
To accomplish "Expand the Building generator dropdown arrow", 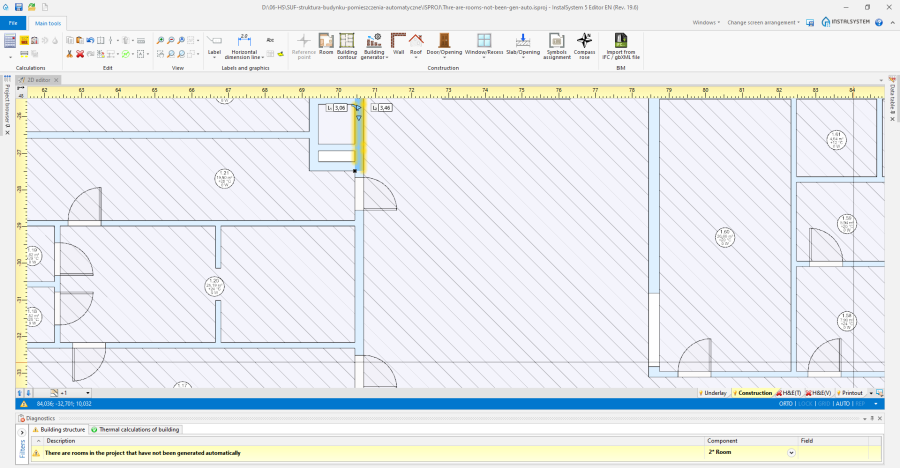I will pos(387,57).
